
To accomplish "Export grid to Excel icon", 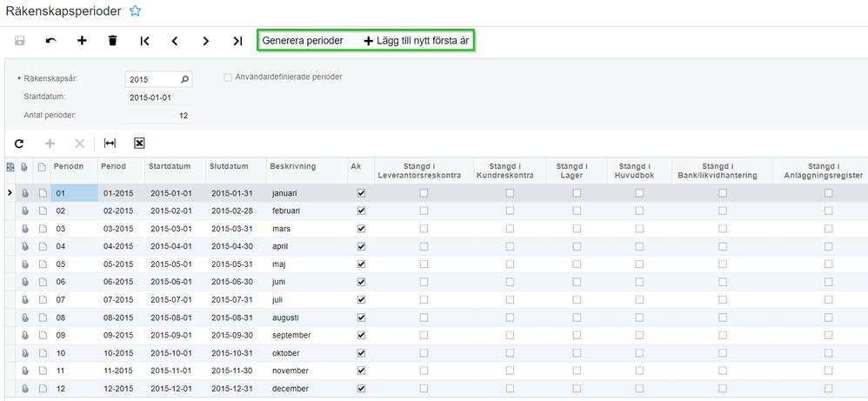I will coord(139,144).
